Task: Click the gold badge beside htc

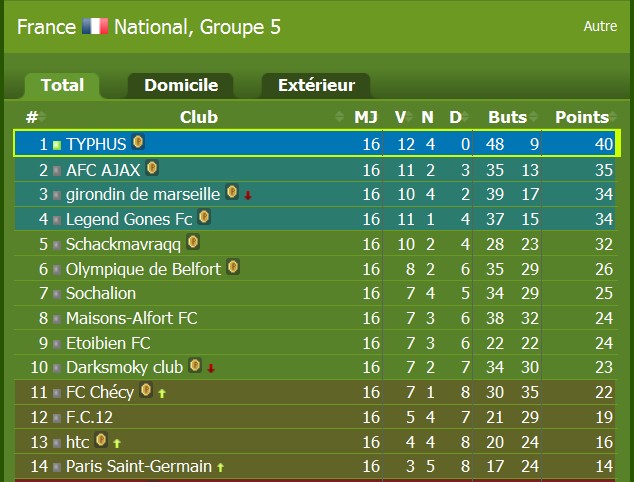Action: click(101, 440)
